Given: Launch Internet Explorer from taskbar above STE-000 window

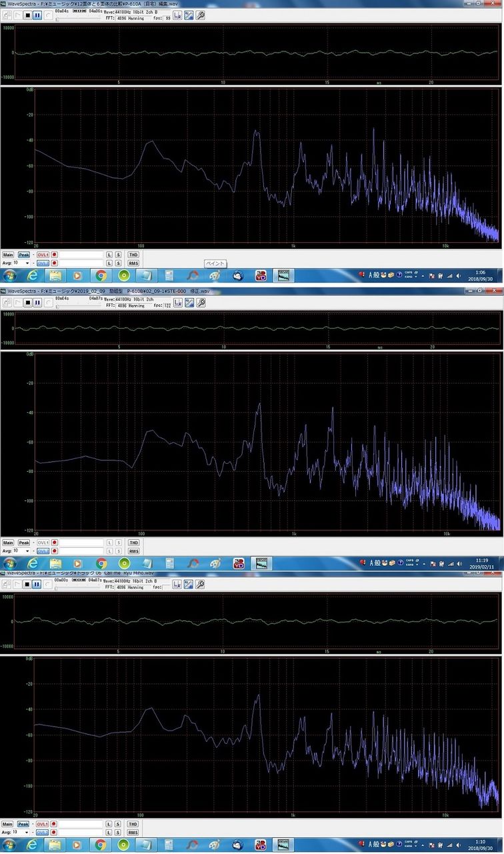Looking at the screenshot, I should (x=31, y=275).
